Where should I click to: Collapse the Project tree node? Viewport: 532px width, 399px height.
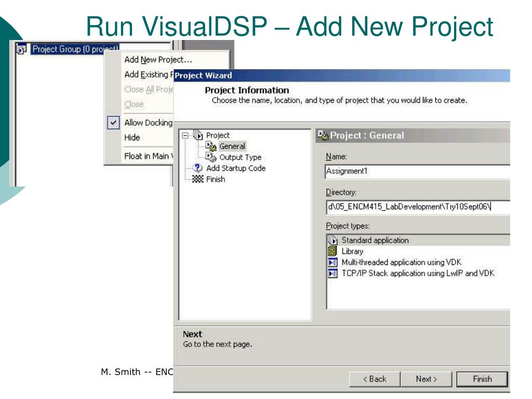click(185, 136)
